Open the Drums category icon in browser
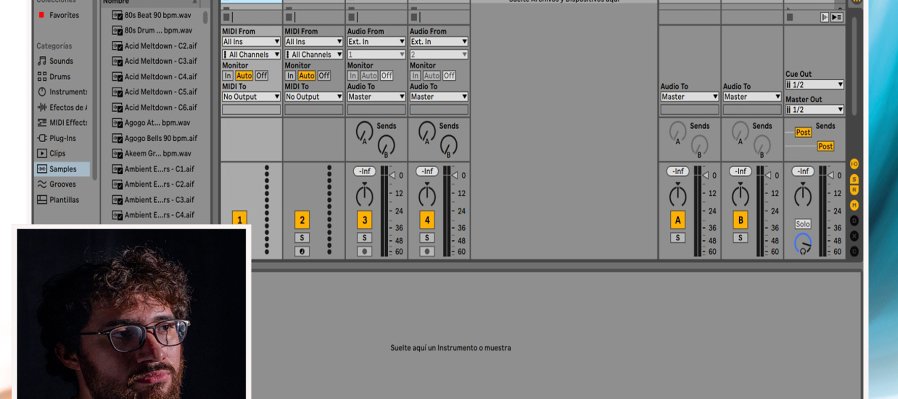The width and height of the screenshot is (898, 399). coord(42,77)
